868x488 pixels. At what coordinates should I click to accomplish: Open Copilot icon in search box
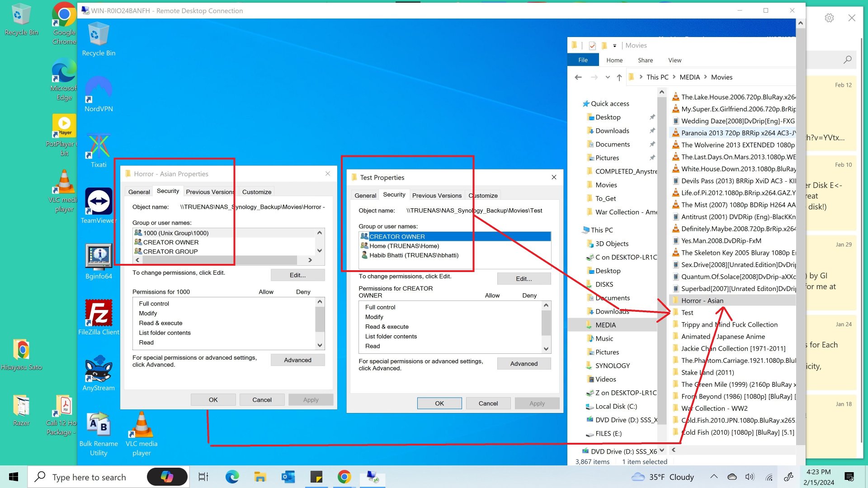(167, 477)
